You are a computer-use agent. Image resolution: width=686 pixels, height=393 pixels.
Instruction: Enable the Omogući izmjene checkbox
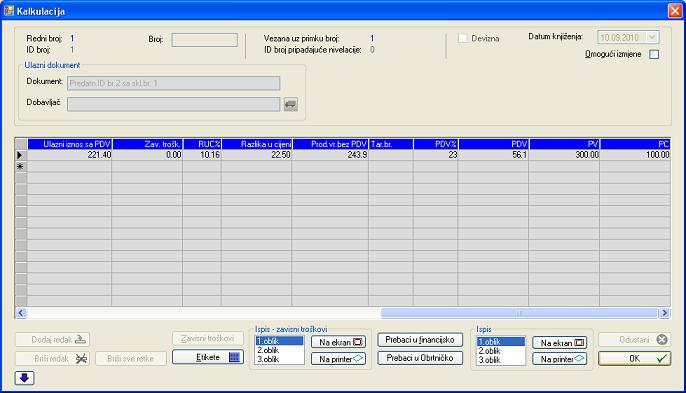pos(654,54)
